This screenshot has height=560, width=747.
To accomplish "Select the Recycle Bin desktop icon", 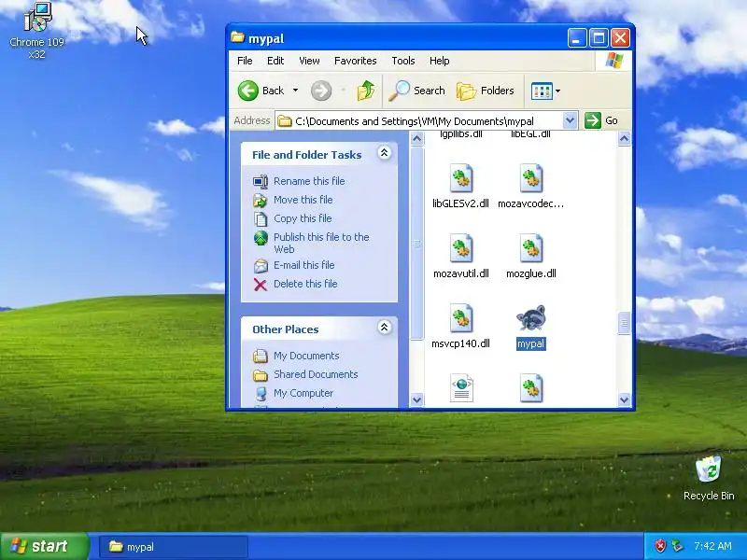I will 709,470.
